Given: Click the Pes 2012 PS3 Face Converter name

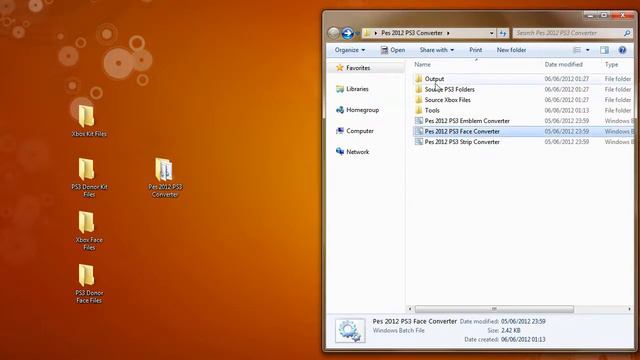Looking at the screenshot, I should click(462, 131).
